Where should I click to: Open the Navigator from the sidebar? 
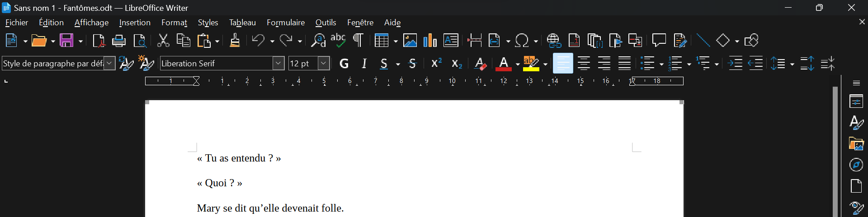[x=856, y=165]
